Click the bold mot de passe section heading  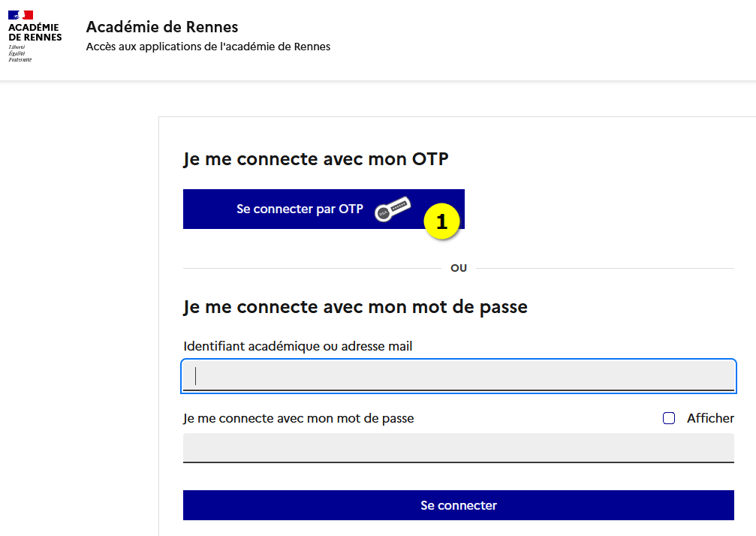[355, 307]
